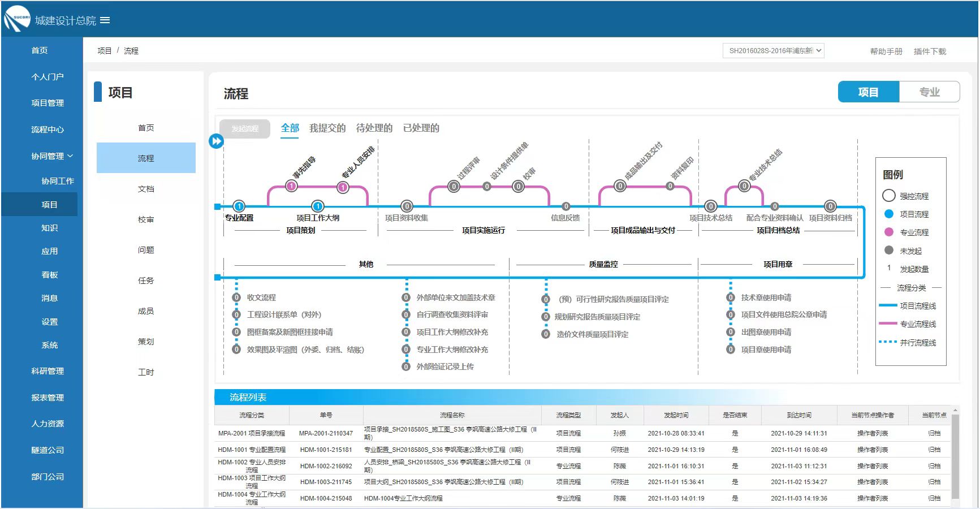Click the 项目文件使用总院公章申请 link
The width and height of the screenshot is (980, 509).
[x=784, y=315]
